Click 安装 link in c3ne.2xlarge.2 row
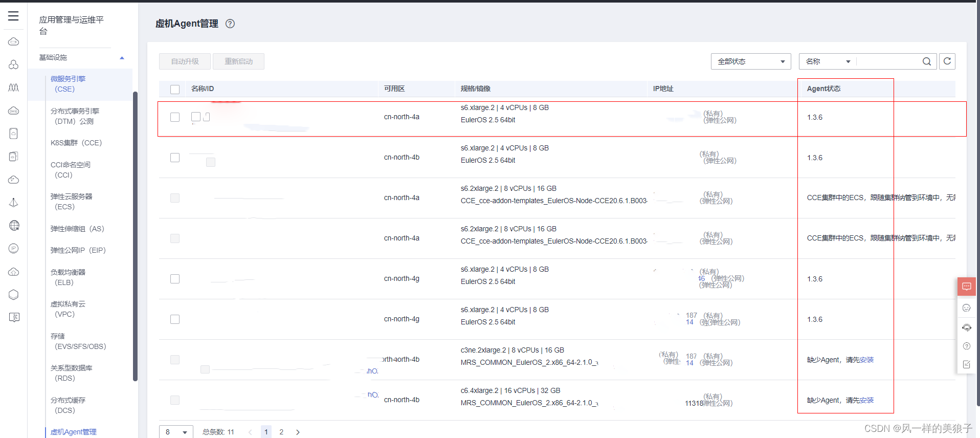The image size is (980, 438). click(866, 360)
